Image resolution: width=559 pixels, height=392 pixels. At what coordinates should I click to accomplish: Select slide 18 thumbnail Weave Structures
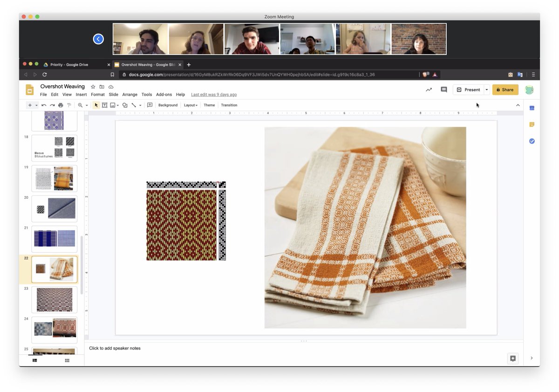(55, 148)
